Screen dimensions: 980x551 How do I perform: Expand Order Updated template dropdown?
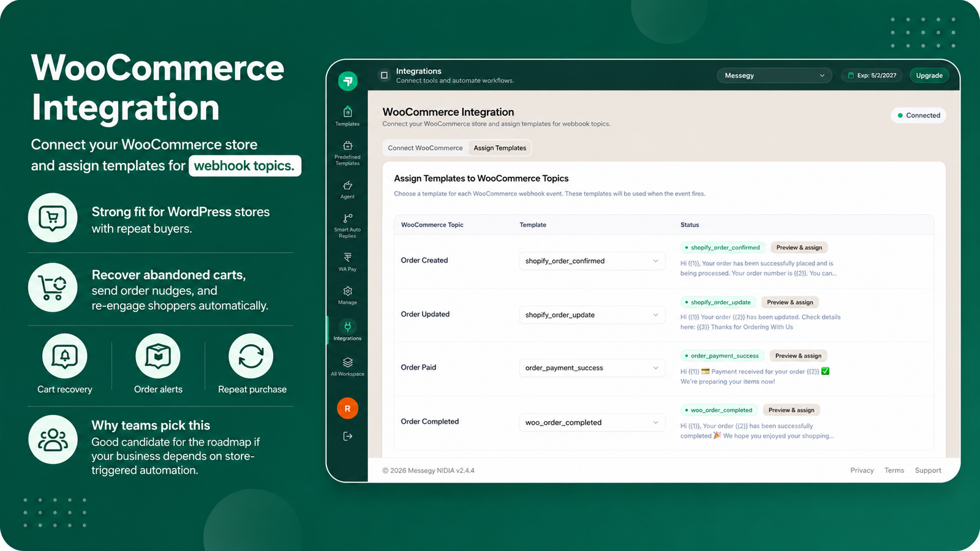coord(592,315)
